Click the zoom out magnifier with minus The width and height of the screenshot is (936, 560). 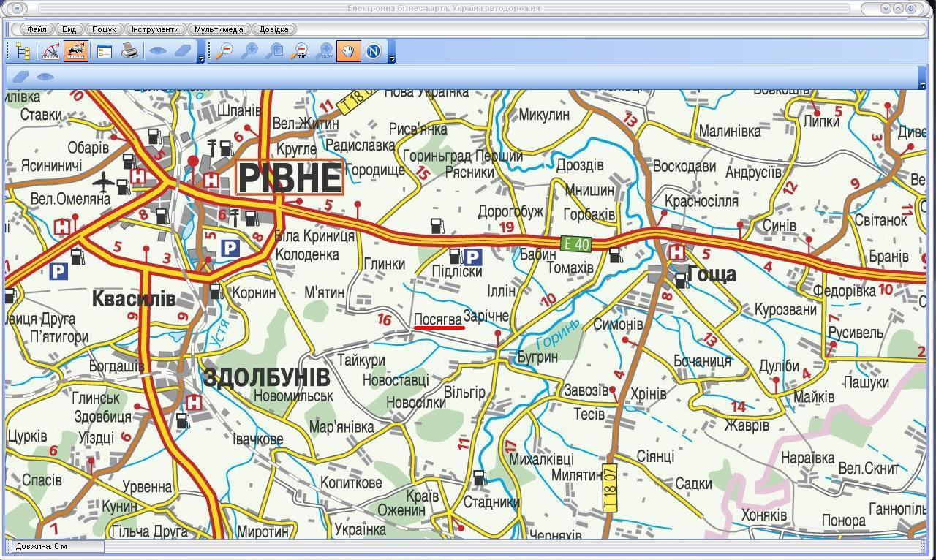pos(225,51)
